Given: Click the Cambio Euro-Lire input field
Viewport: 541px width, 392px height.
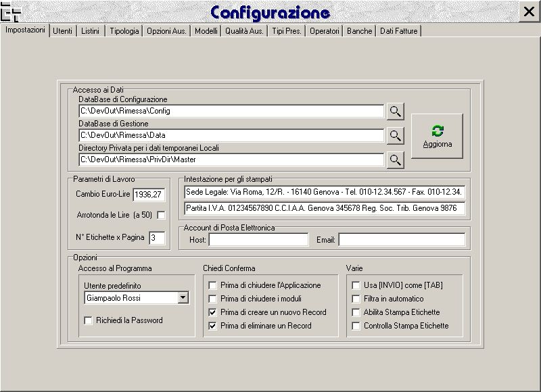Looking at the screenshot, I should [x=149, y=195].
